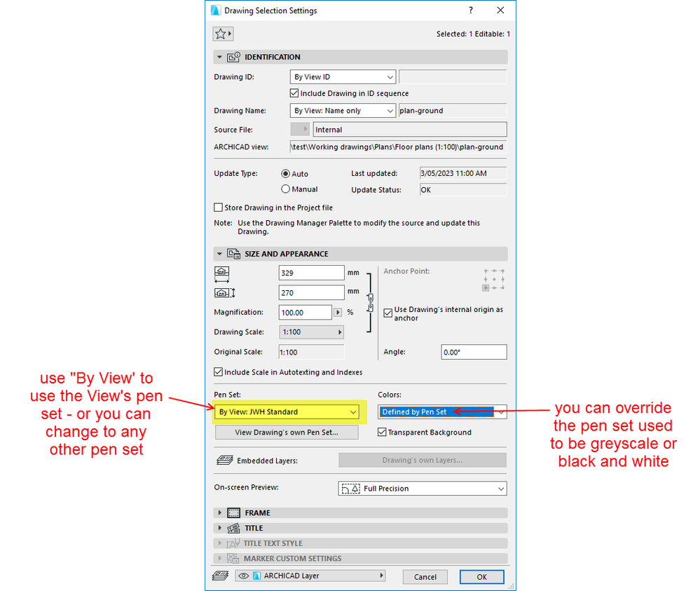Open the Magnification arrow popup
Screen dimensions: 700x591
[x=338, y=312]
